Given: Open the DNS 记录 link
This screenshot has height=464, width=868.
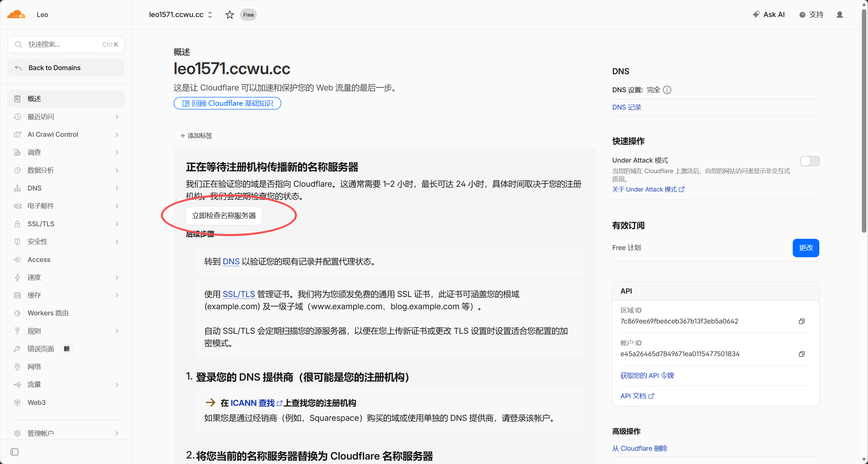Looking at the screenshot, I should [627, 107].
